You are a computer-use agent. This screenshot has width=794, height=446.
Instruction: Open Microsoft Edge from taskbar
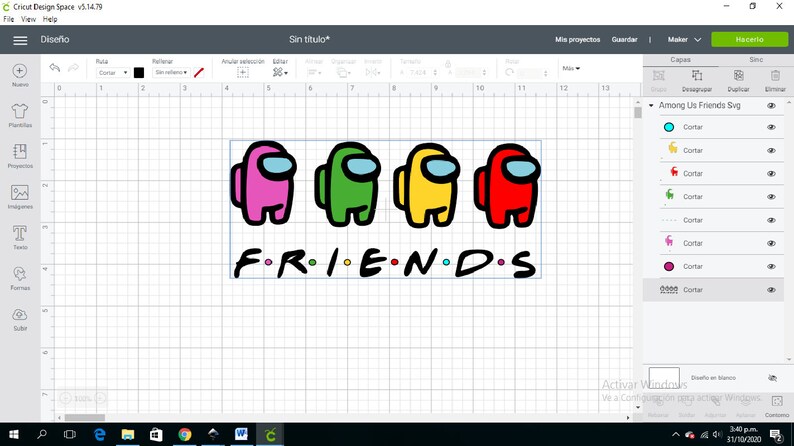pos(99,434)
